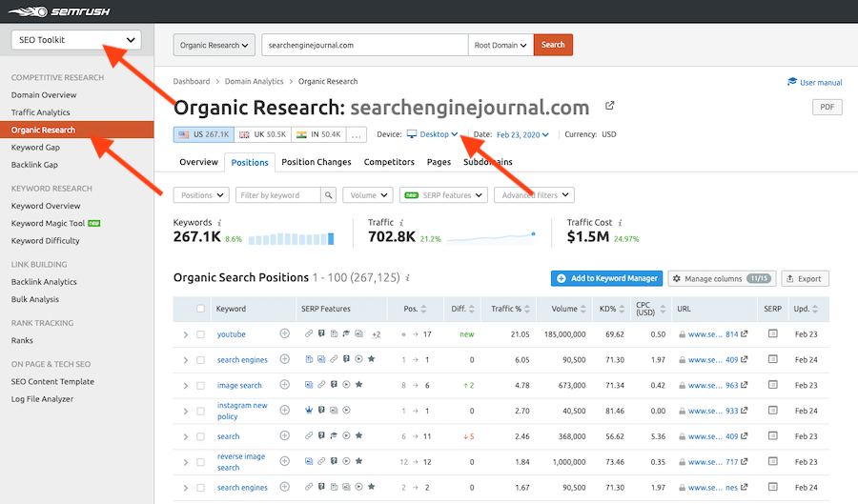Open more country databases ellipsis button
Screen dimensions: 858x504
coord(357,134)
